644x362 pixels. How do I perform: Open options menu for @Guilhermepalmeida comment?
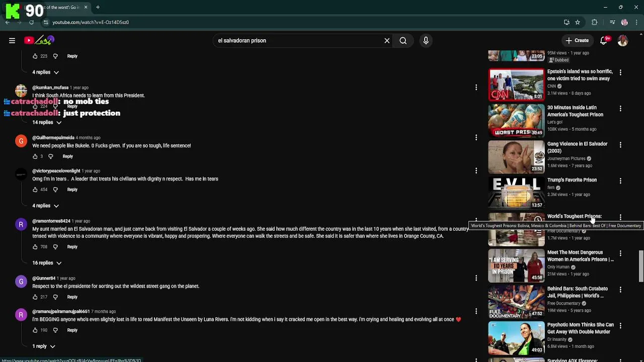476,138
